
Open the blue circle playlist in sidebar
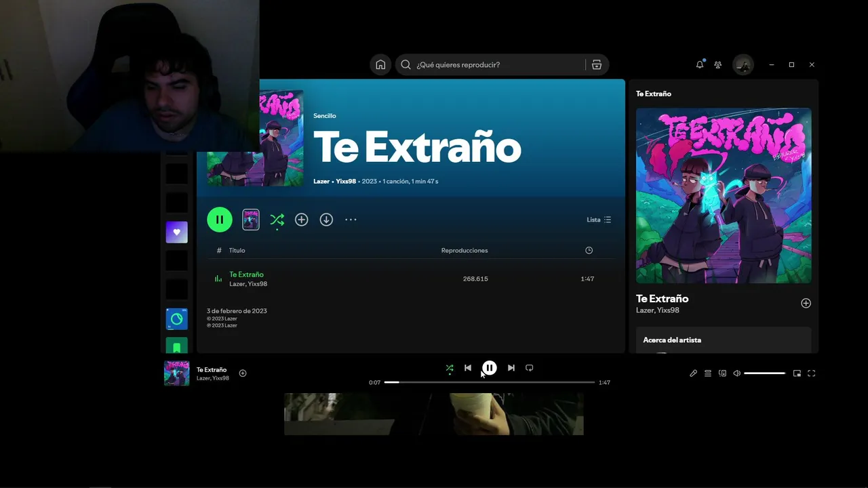pos(177,319)
